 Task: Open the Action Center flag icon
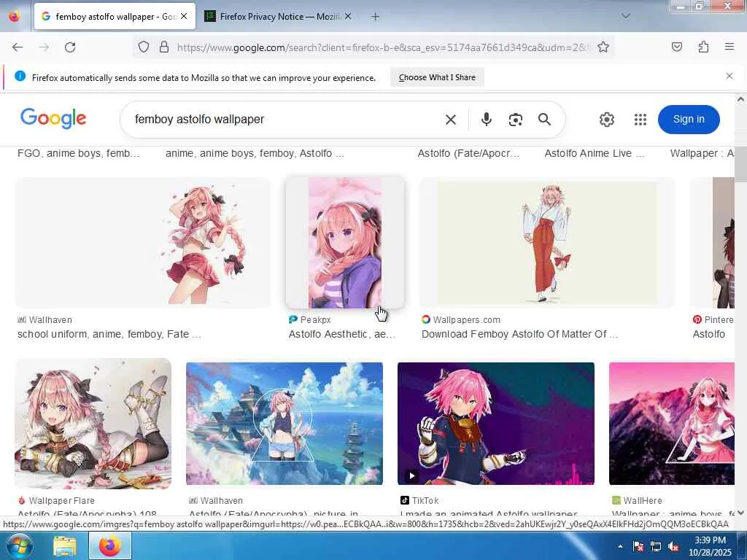(638, 547)
